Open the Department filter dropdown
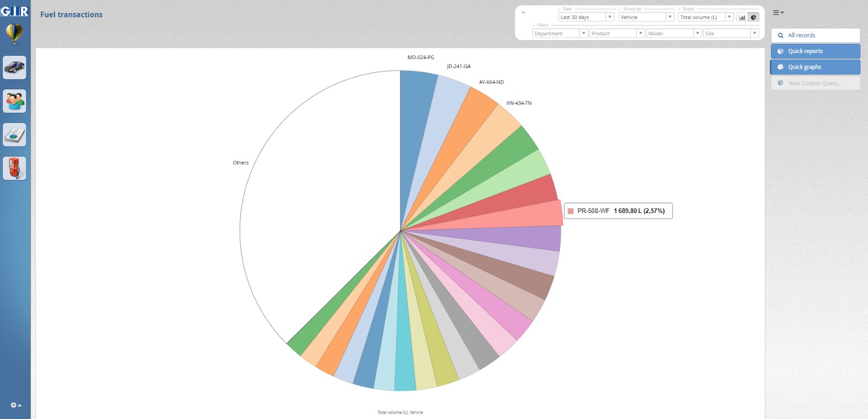Screen dimensions: 868x419 pos(559,34)
